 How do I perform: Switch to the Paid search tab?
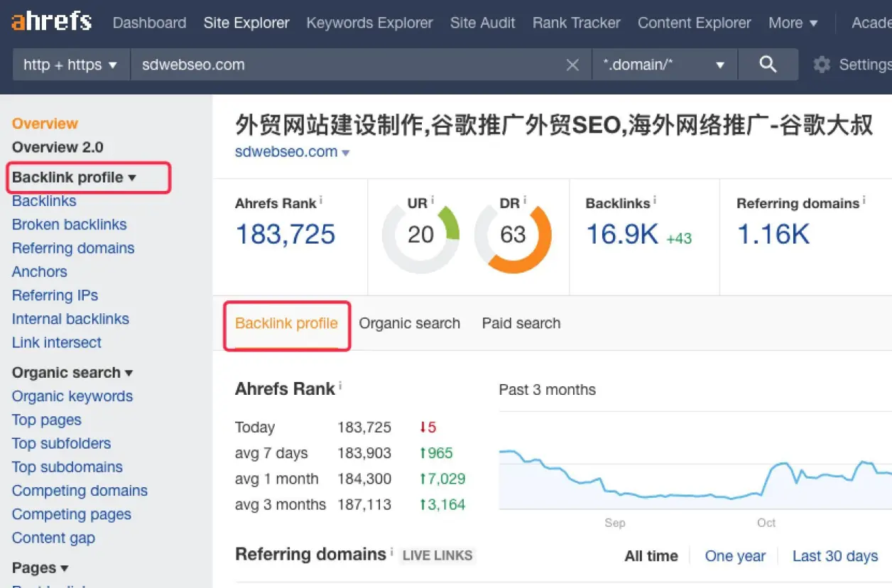(521, 324)
